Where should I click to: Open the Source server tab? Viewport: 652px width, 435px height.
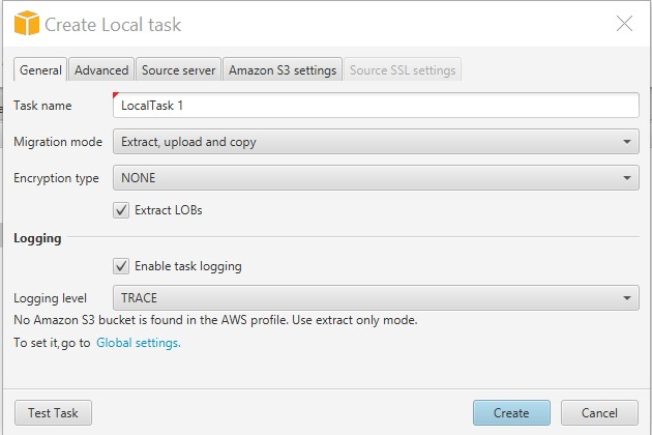[178, 70]
